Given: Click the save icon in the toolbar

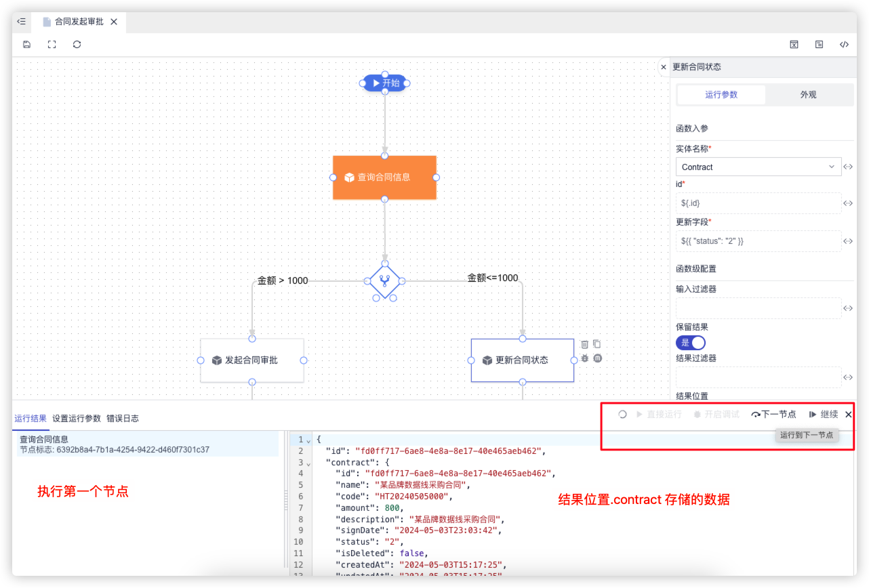Looking at the screenshot, I should point(26,45).
